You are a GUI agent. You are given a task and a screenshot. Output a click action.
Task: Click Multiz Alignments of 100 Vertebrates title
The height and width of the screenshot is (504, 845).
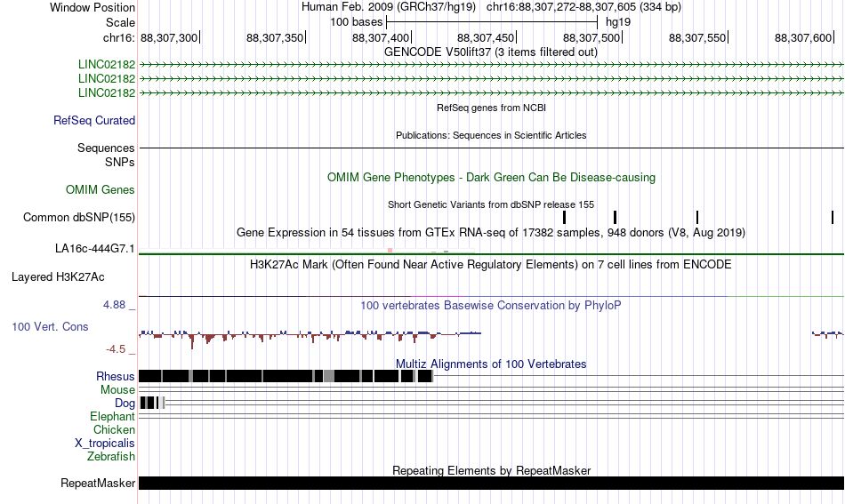[491, 364]
